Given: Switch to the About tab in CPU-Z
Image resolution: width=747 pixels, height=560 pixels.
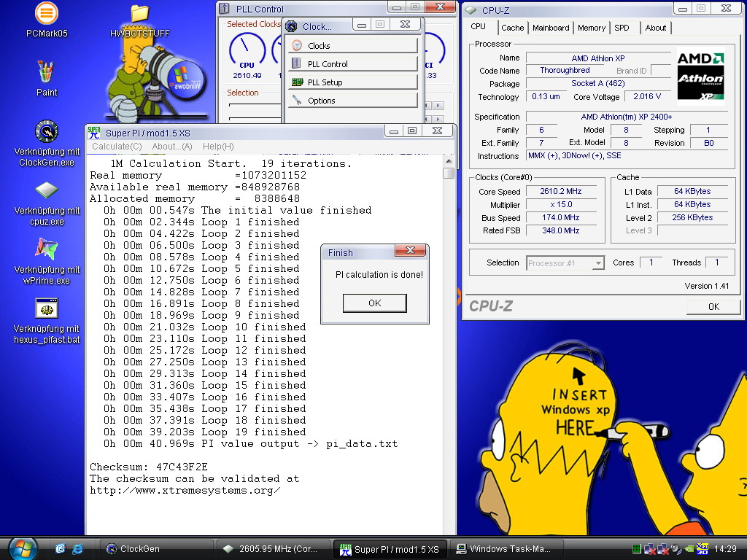Looking at the screenshot, I should coord(656,28).
